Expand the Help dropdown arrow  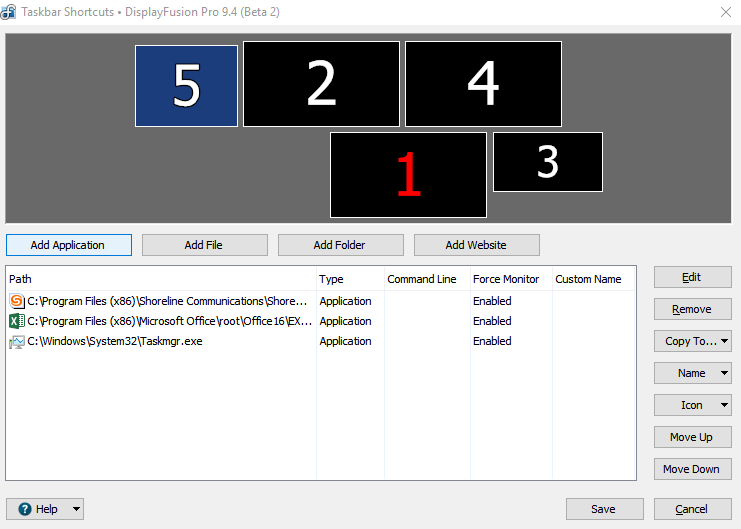click(76, 509)
